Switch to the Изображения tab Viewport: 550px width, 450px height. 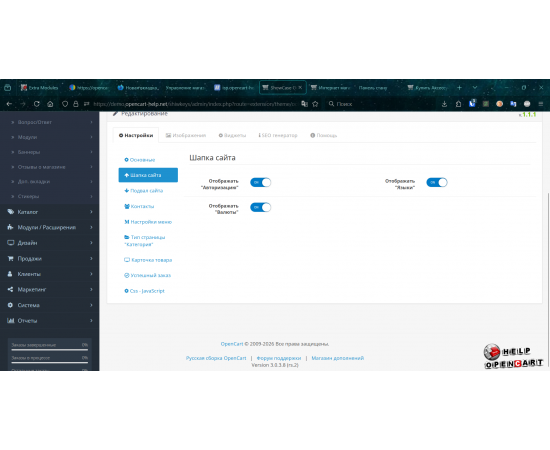pyautogui.click(x=186, y=135)
